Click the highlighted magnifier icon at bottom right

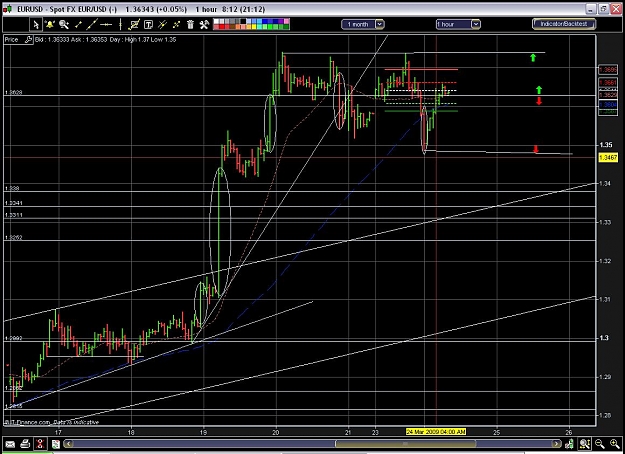(584, 444)
